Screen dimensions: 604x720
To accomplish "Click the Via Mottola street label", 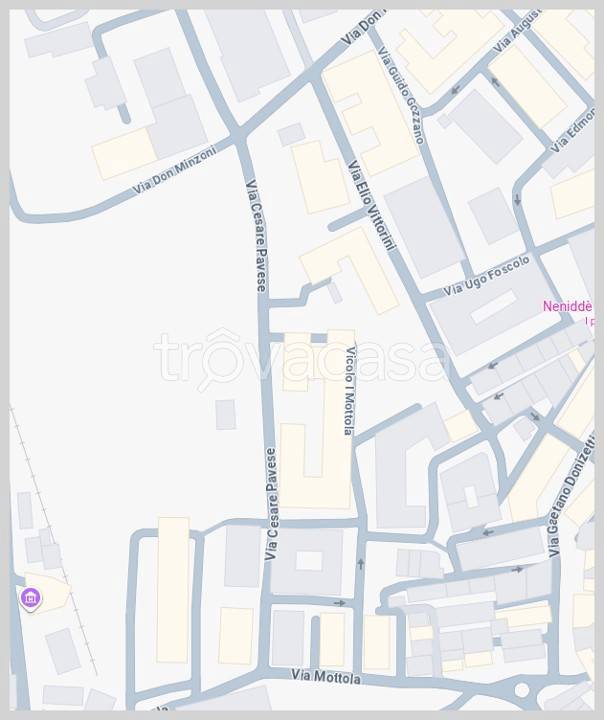I will [326, 676].
